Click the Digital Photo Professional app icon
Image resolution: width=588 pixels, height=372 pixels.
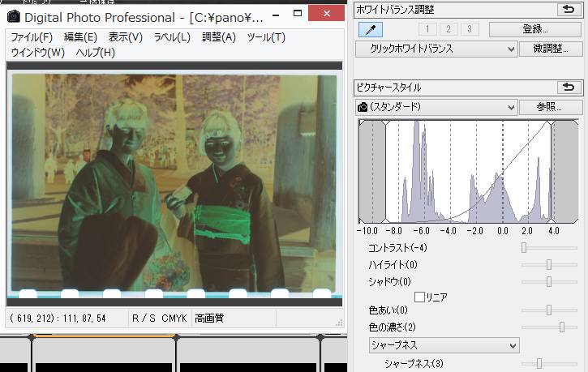(x=14, y=16)
